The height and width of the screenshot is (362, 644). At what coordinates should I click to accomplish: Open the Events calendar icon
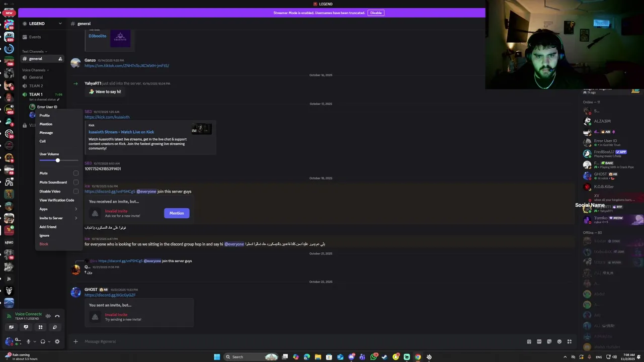[x=25, y=37]
